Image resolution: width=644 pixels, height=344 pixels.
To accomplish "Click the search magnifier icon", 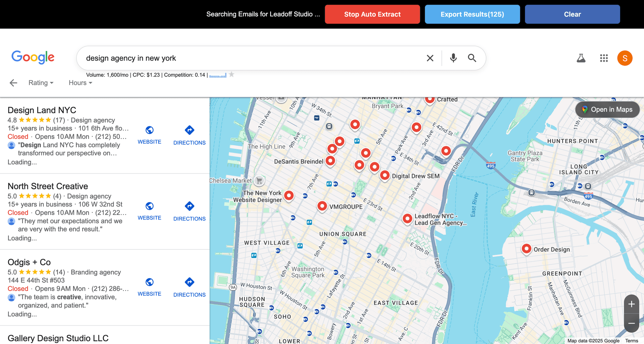I will point(472,58).
